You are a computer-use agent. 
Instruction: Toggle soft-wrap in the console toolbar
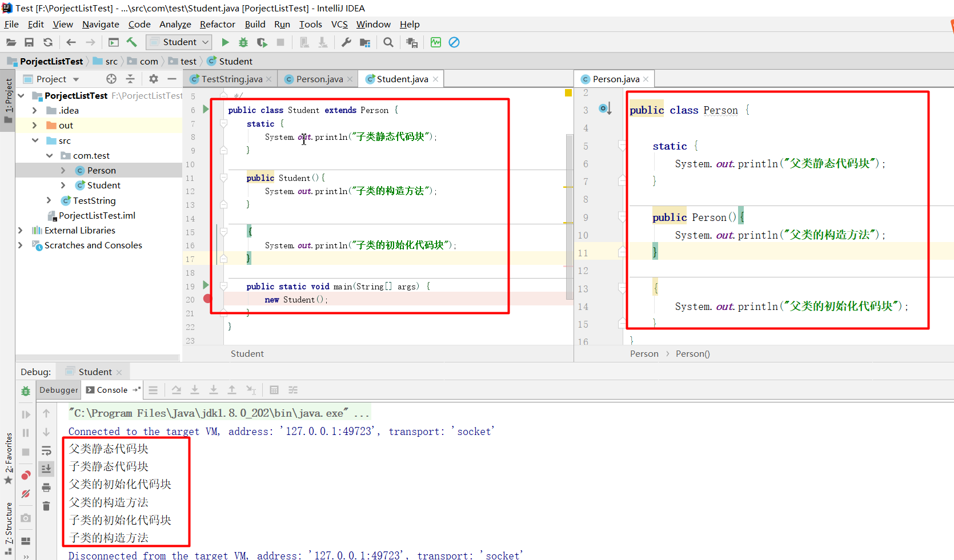[x=46, y=451]
